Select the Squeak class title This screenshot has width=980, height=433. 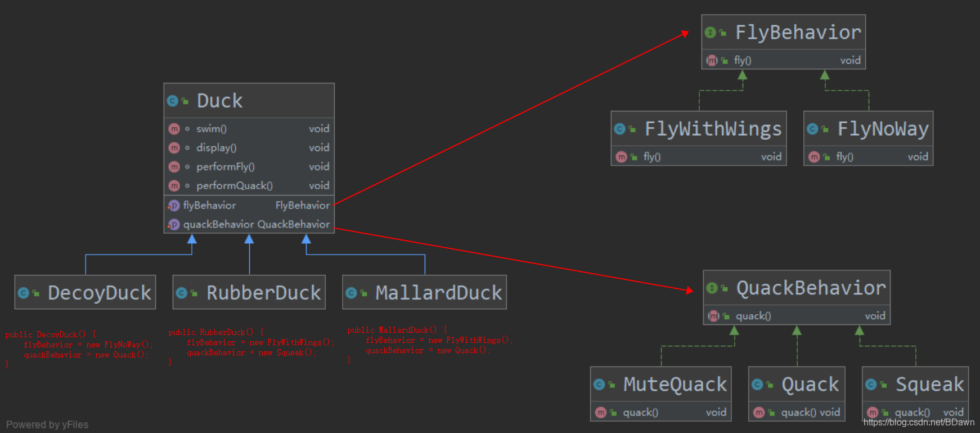tap(930, 385)
